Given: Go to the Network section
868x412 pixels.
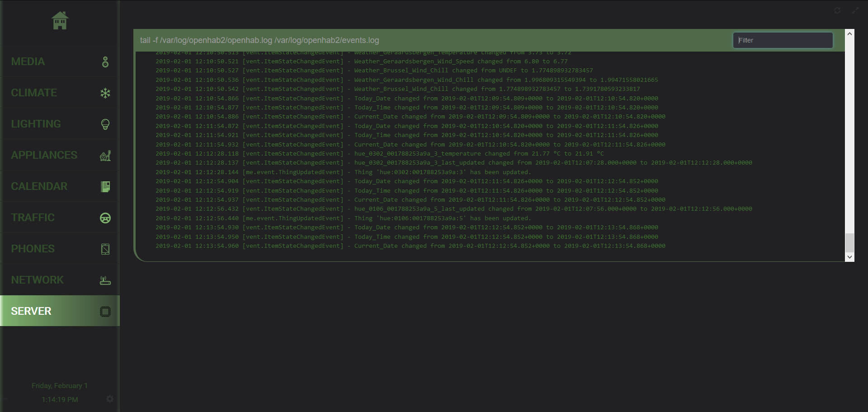Looking at the screenshot, I should 38,280.
